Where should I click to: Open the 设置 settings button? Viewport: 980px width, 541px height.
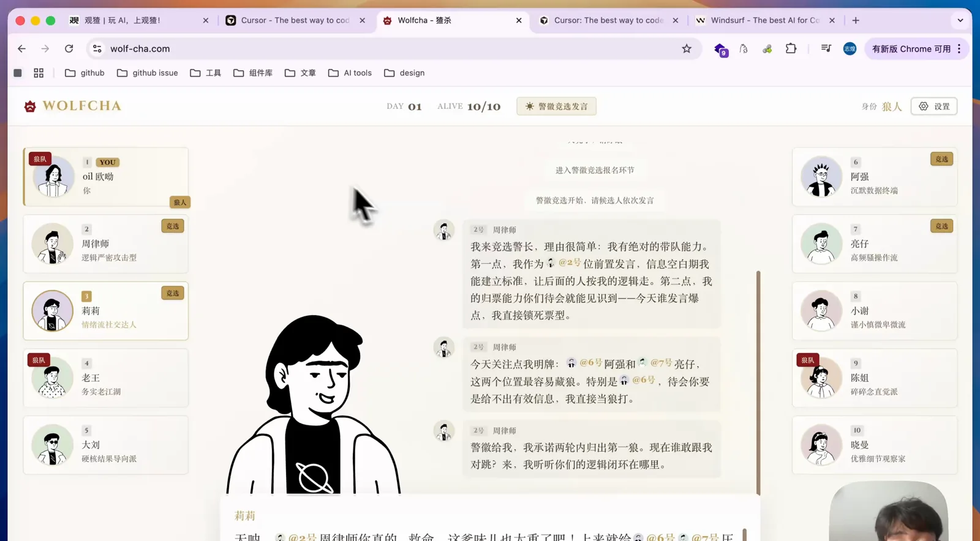934,106
